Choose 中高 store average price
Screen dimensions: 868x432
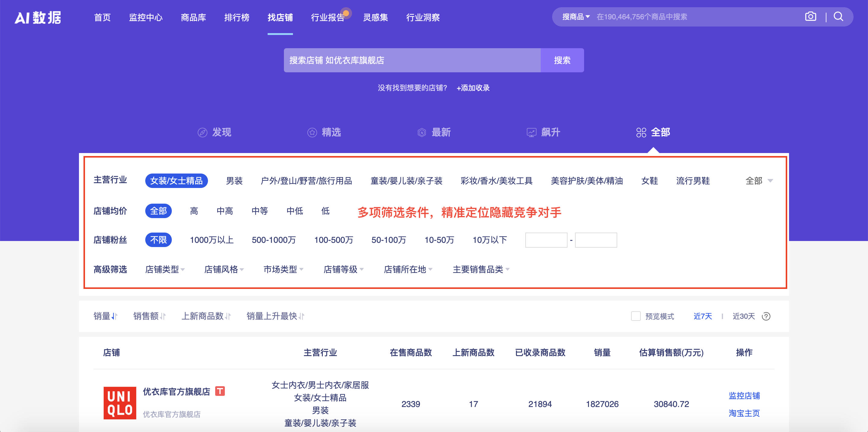click(225, 211)
